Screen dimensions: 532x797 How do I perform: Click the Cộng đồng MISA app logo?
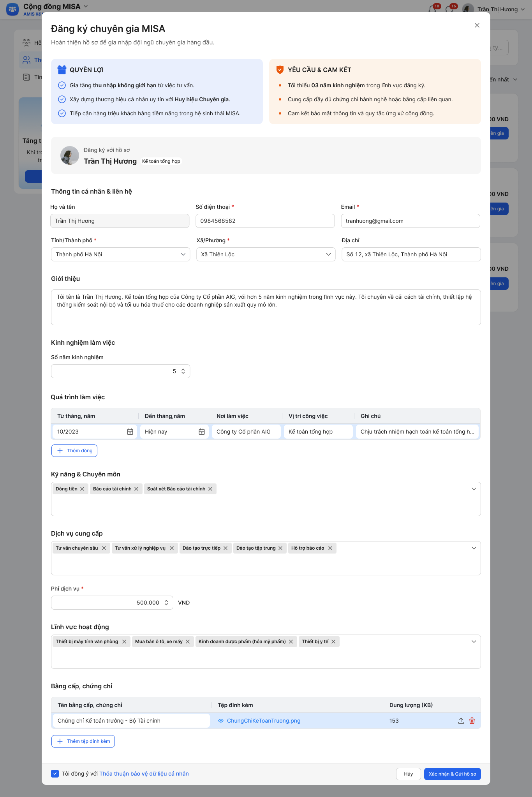point(12,9)
